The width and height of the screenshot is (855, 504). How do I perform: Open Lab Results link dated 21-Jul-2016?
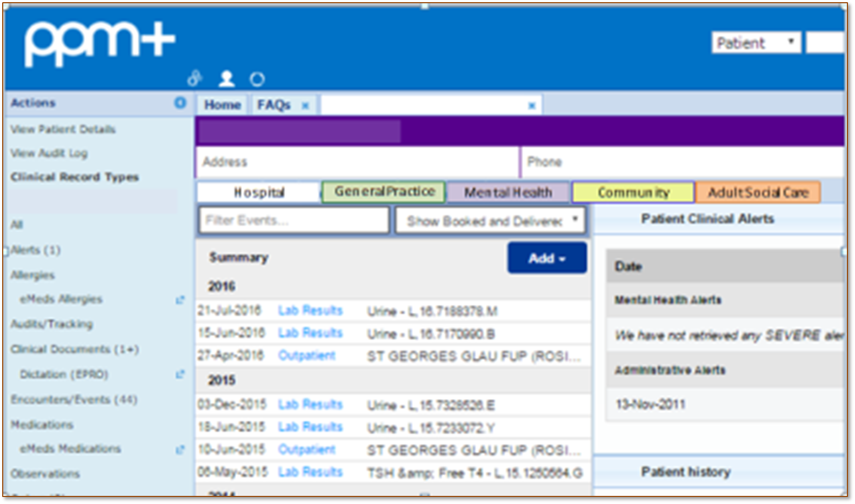[310, 311]
